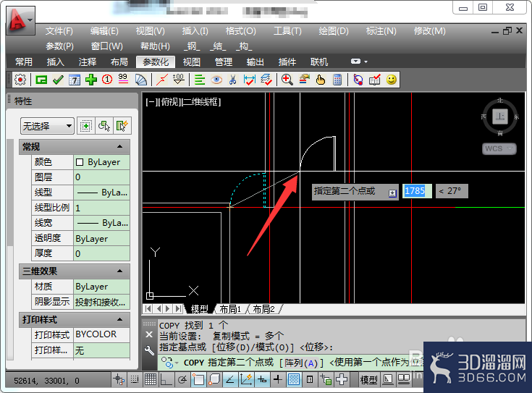Open dynamic input options arrow near 指定第二个点或
The width and height of the screenshot is (532, 393).
[x=392, y=193]
